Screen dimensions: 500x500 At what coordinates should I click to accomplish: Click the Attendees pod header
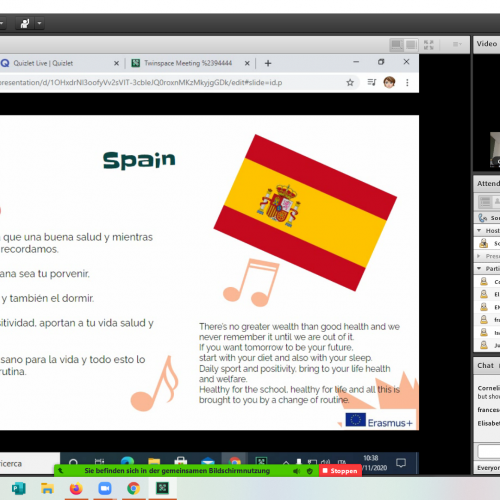pos(487,184)
